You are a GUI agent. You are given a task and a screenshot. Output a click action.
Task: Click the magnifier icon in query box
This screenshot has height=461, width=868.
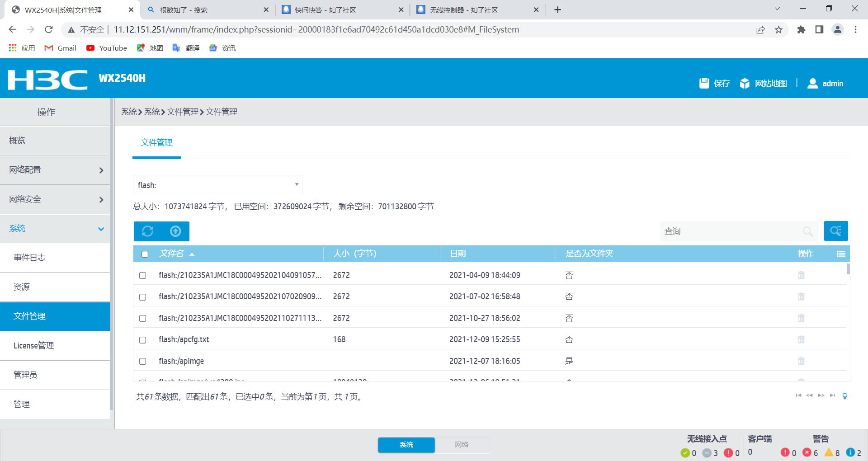pyautogui.click(x=807, y=231)
